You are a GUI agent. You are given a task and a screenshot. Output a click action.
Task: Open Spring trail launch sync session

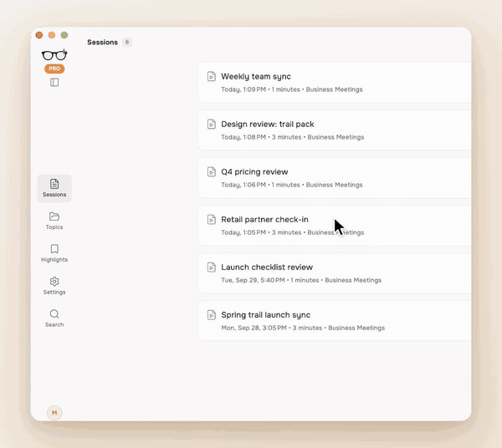[334, 321]
